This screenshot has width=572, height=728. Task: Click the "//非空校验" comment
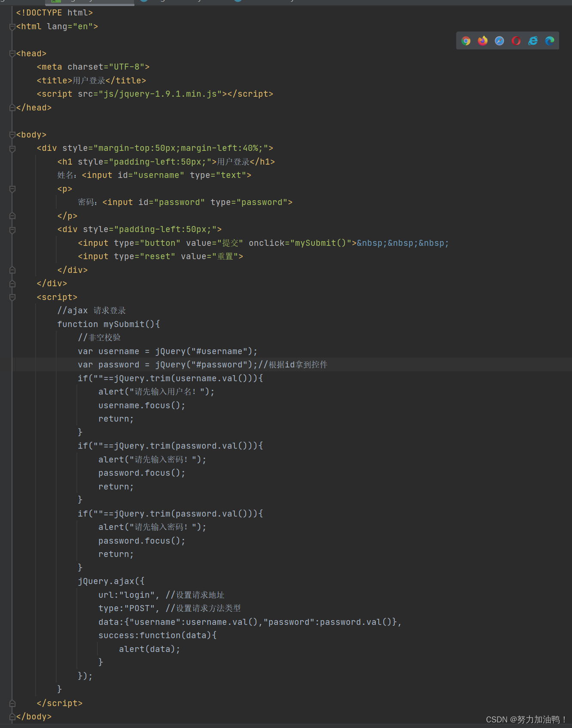(x=99, y=338)
